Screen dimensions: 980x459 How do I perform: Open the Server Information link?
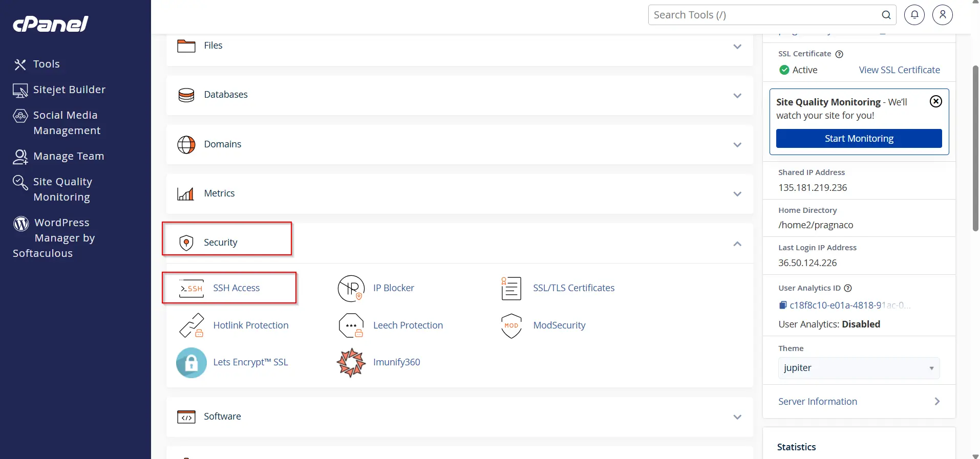coord(817,402)
